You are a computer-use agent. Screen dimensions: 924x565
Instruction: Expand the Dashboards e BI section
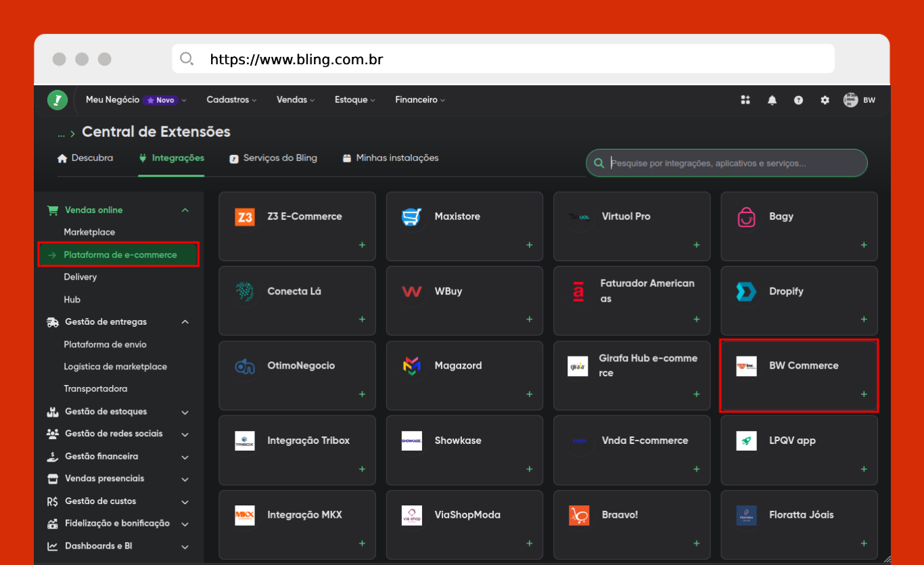pyautogui.click(x=185, y=547)
